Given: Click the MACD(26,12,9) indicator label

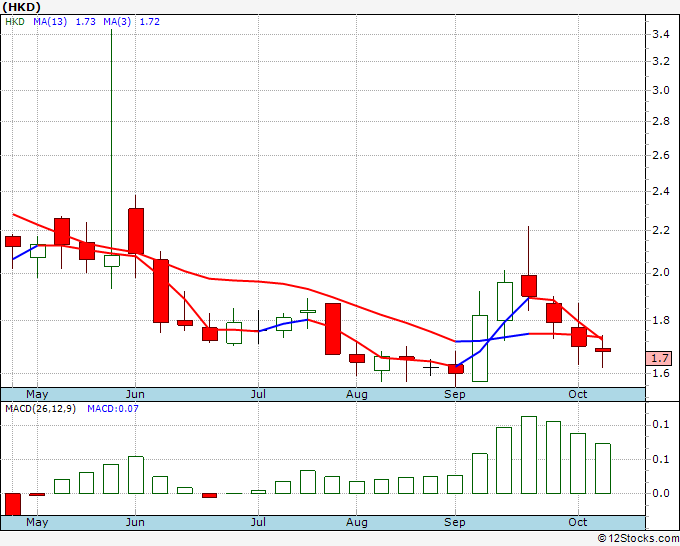Looking at the screenshot, I should (40, 409).
